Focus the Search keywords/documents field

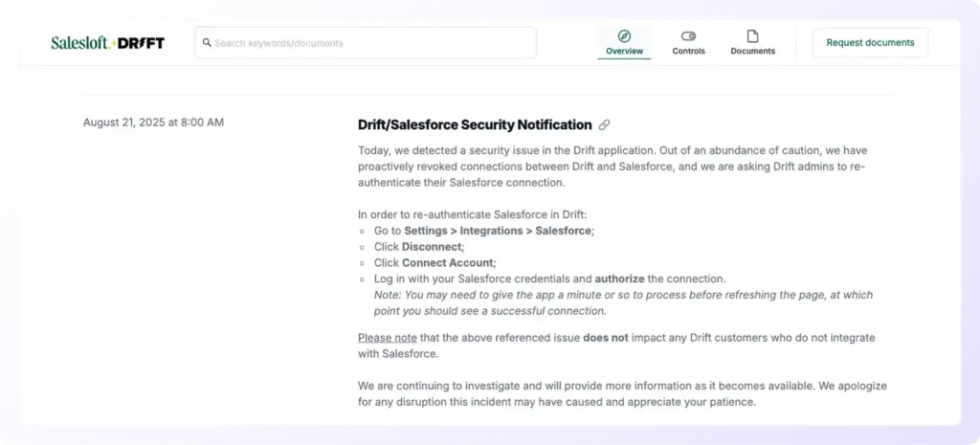click(368, 43)
